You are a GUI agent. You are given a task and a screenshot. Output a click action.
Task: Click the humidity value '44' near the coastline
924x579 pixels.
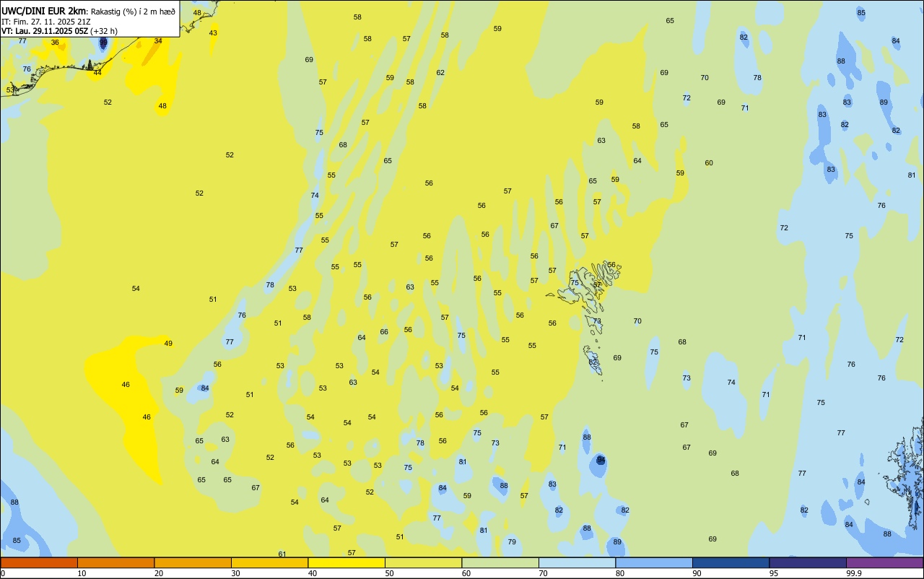pyautogui.click(x=97, y=73)
